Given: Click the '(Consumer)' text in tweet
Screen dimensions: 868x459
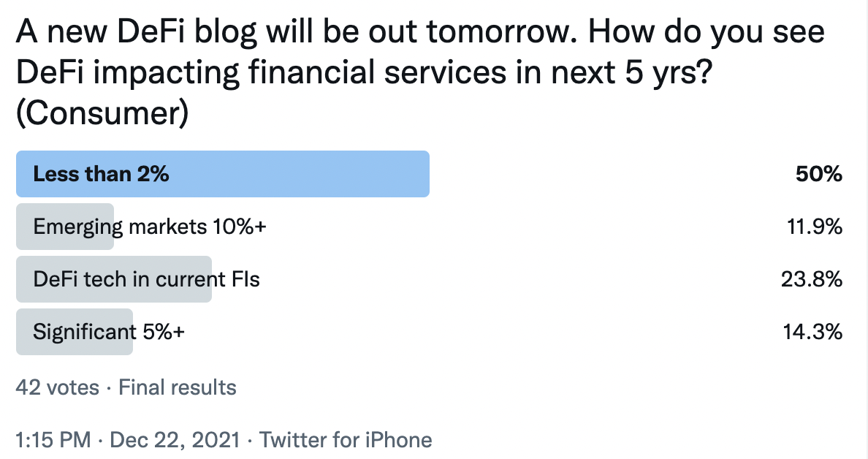Looking at the screenshot, I should point(102,113).
